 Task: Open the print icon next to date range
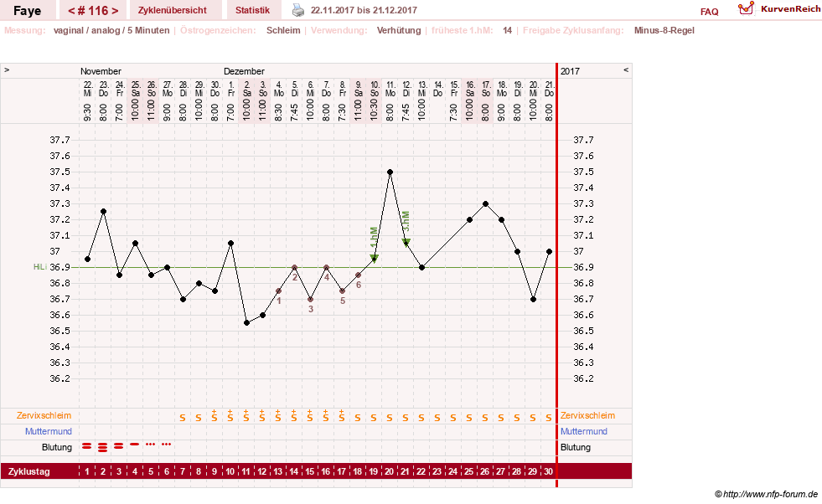[x=297, y=10]
